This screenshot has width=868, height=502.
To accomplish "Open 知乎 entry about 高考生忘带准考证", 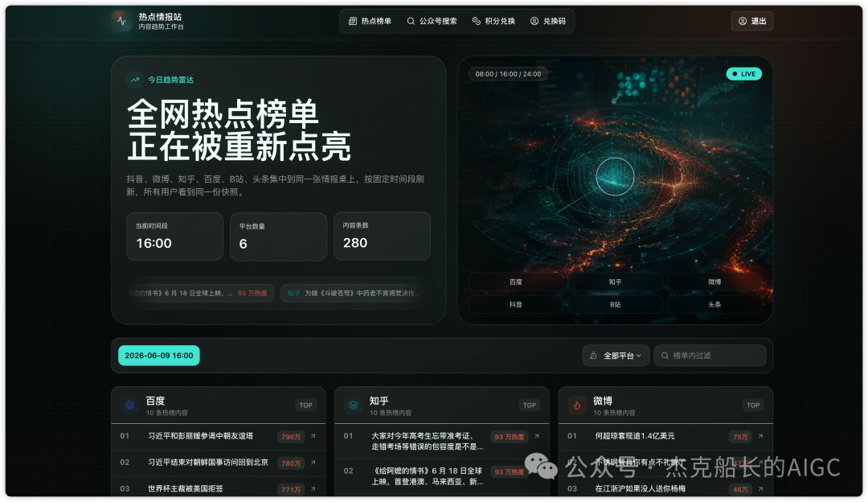I will pos(427,441).
